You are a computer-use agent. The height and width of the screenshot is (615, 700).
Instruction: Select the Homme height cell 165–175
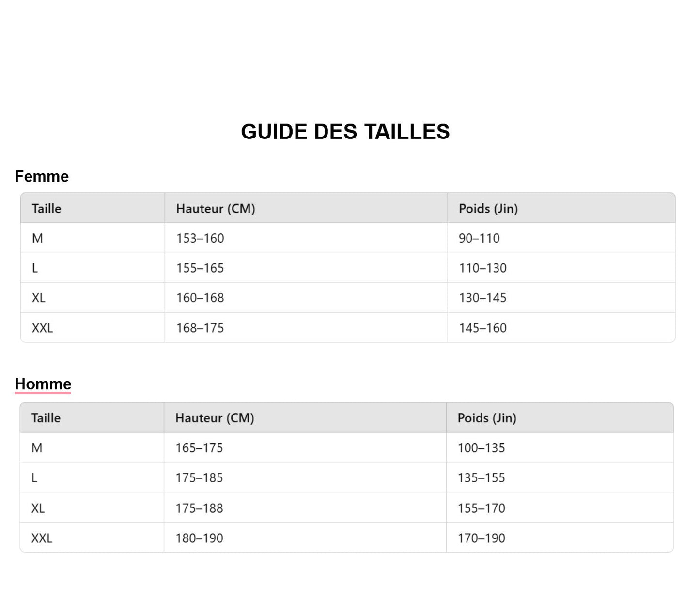tap(199, 448)
